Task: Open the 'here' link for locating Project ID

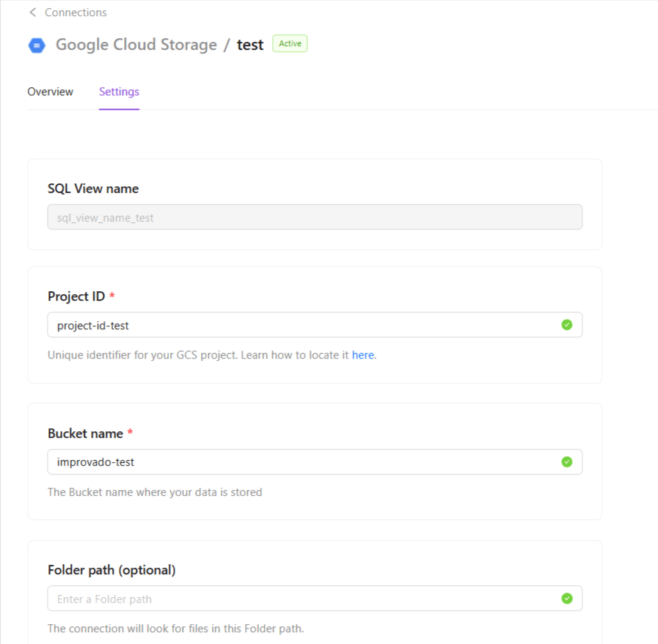Action: click(x=362, y=355)
